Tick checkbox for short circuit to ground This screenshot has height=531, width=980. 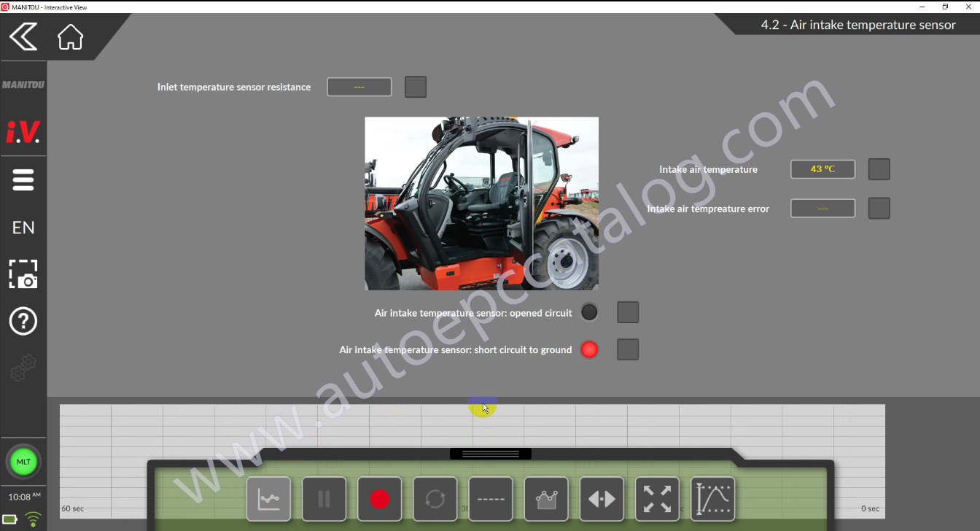628,349
